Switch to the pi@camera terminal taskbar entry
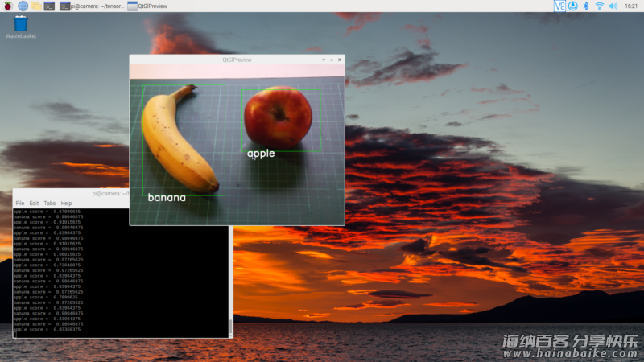Viewport: 644px width, 362px height. 93,6
